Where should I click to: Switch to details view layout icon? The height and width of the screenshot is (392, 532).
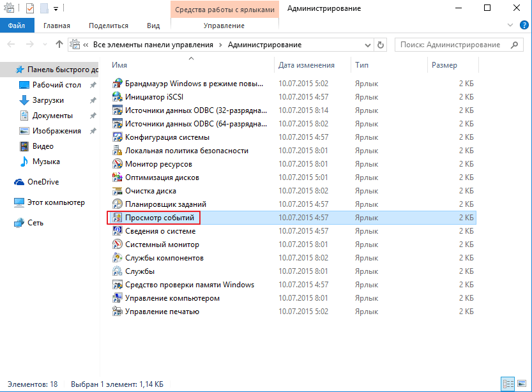point(508,384)
